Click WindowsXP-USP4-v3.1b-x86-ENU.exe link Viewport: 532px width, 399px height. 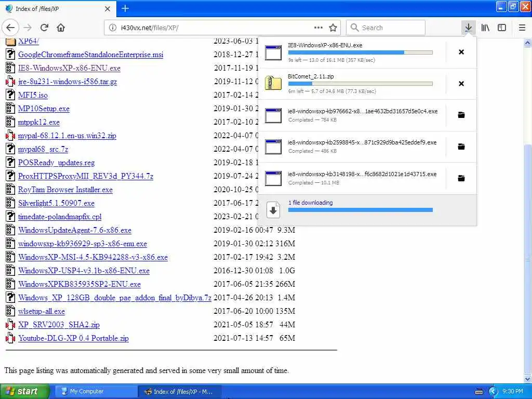pyautogui.click(x=84, y=270)
